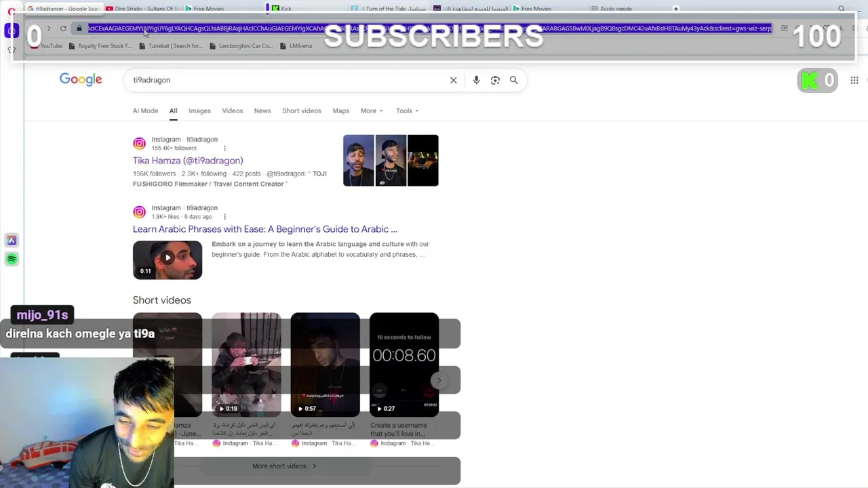Play the 0:27 countdown short video
Viewport: 868px width, 488px height.
[x=404, y=364]
